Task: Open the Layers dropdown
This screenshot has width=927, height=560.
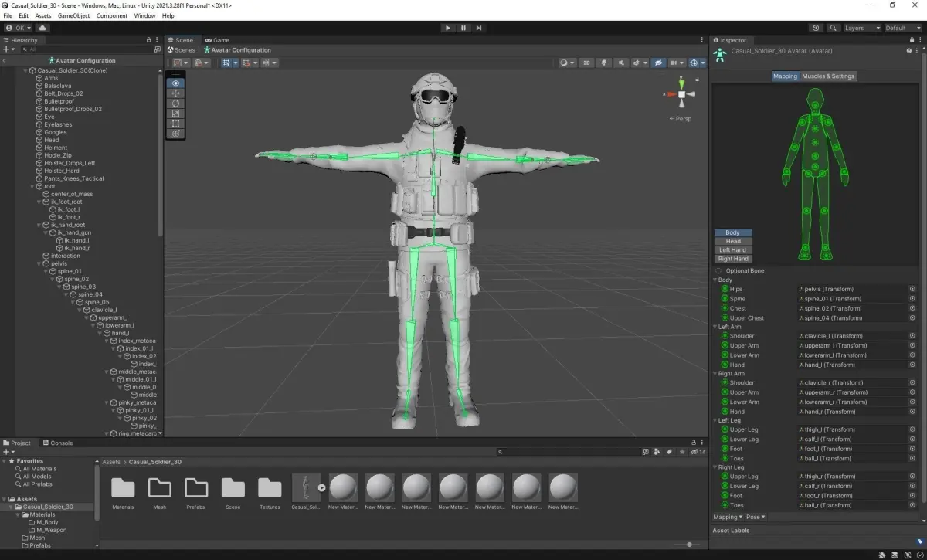Action: pos(861,28)
